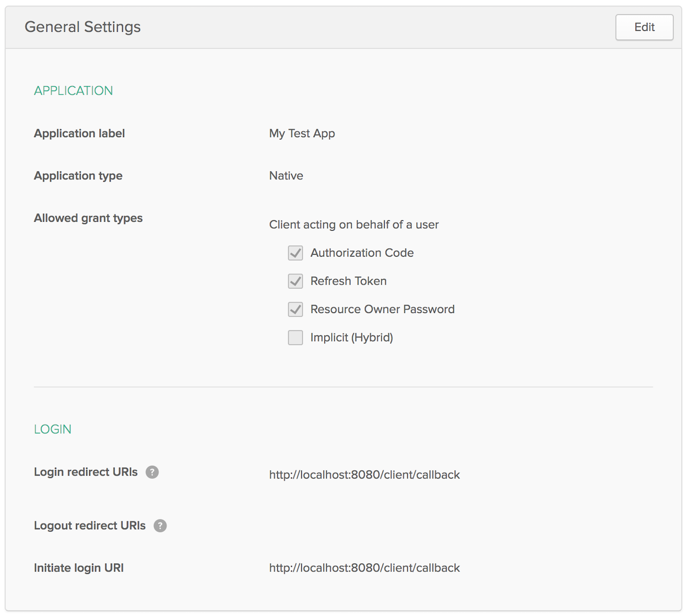Viewport: 686px width, 616px height.
Task: Click the 'Application label' field name
Action: 79,134
